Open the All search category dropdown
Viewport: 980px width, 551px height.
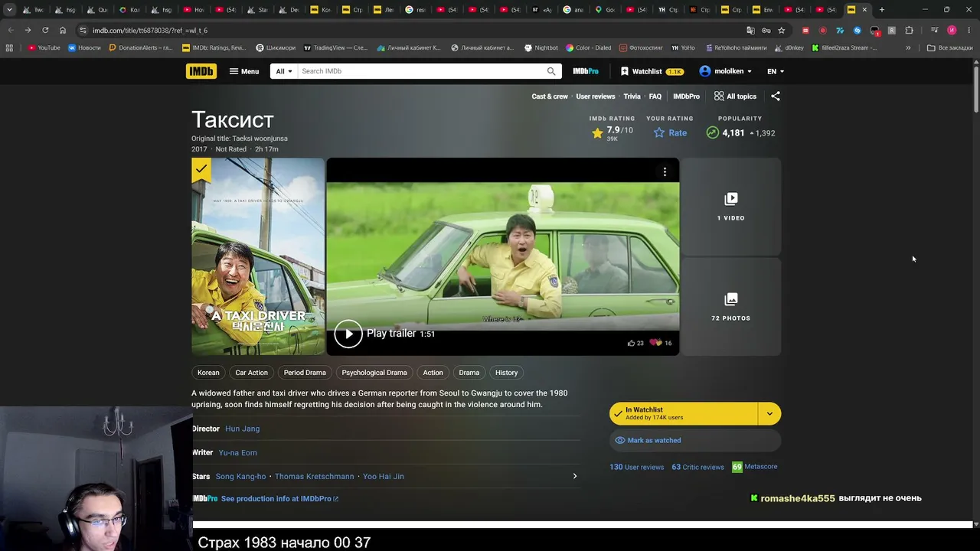[x=284, y=71]
